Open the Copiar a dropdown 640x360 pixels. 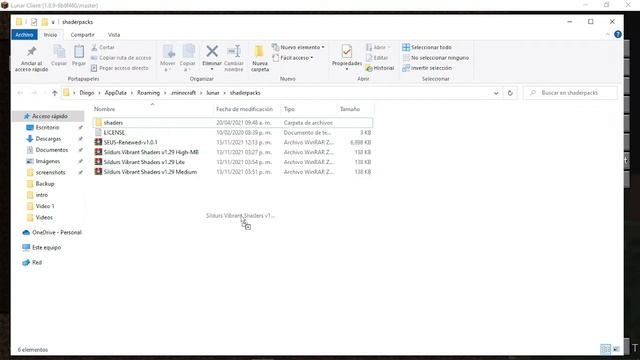coord(188,58)
